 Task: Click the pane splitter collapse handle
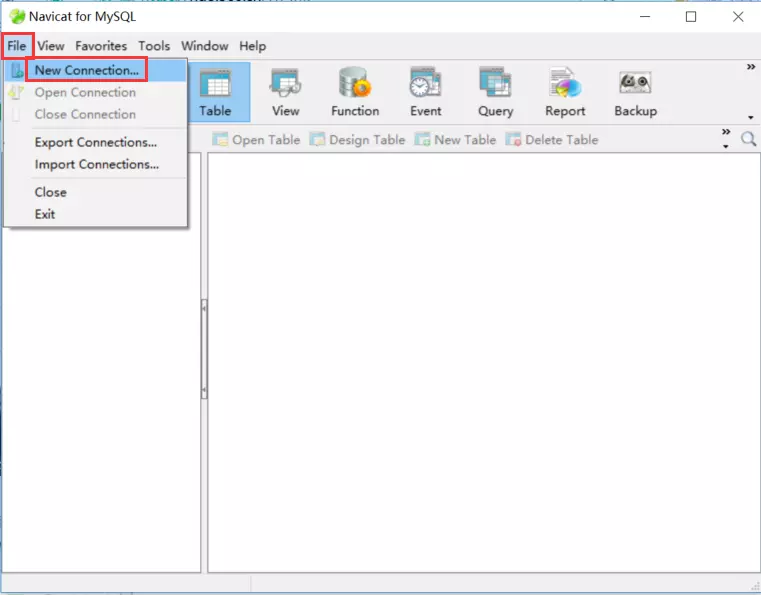click(x=204, y=349)
